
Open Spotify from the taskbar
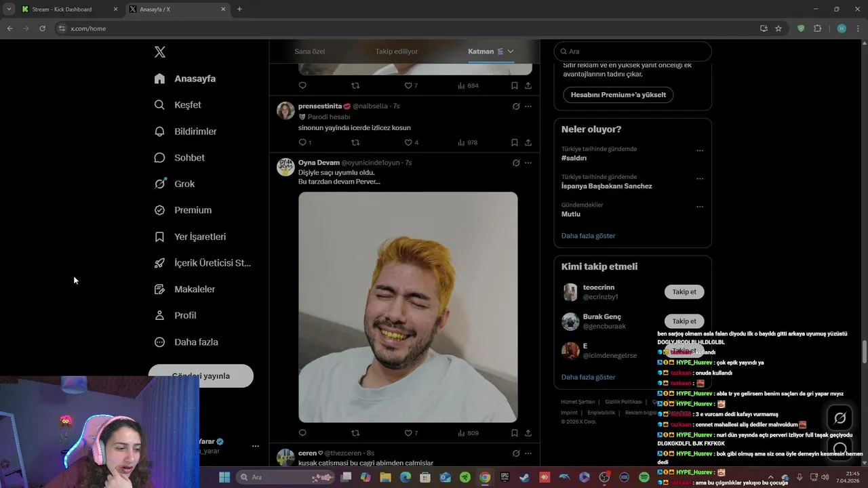644,477
